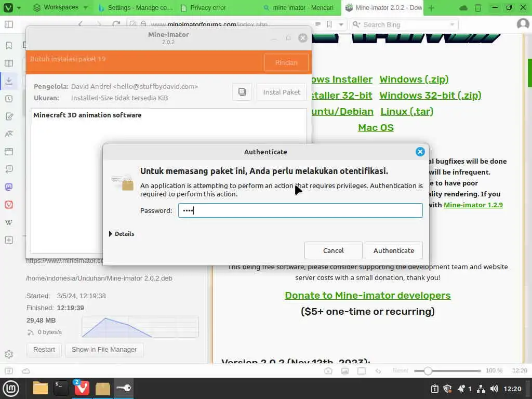Launch the terminal from the taskbar
Screen dimensions: 532x399
coord(61,388)
